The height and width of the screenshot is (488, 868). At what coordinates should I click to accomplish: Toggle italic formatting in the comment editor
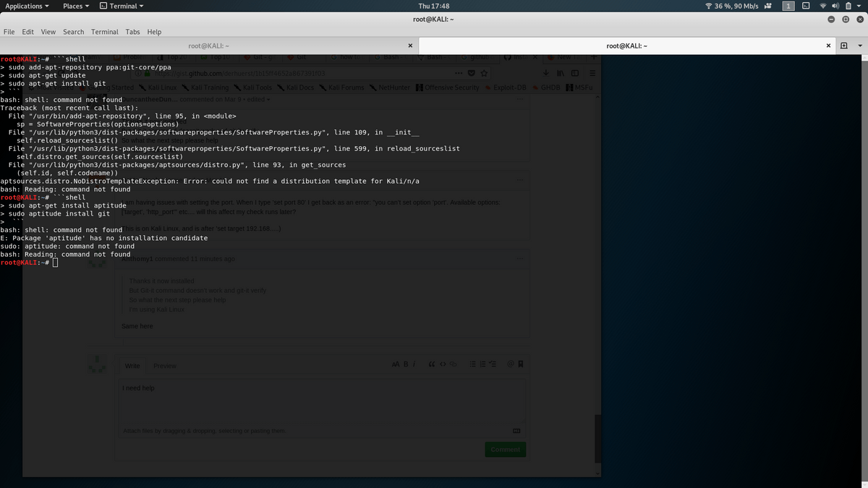click(x=414, y=364)
